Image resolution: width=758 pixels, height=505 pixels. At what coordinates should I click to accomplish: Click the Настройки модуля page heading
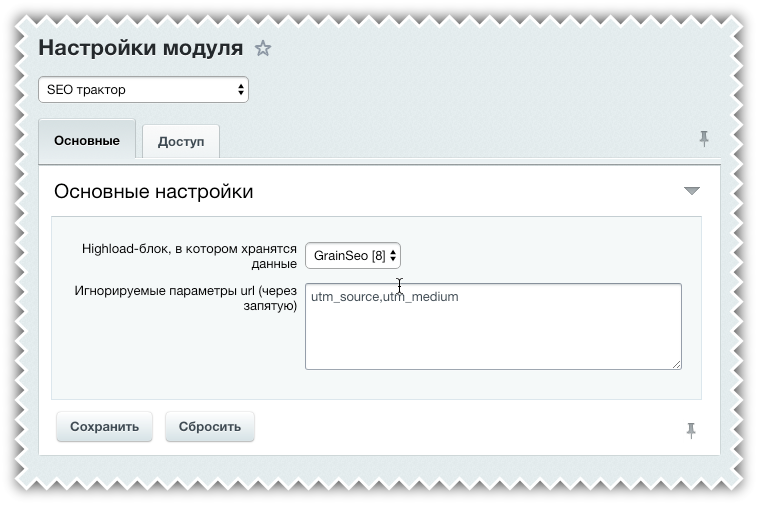coord(140,48)
